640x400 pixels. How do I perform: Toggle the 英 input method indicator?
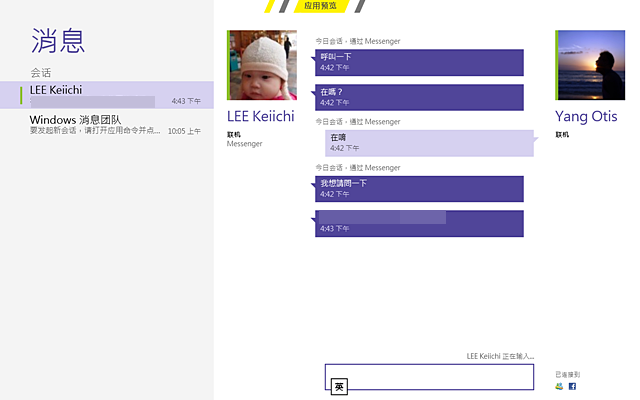339,387
